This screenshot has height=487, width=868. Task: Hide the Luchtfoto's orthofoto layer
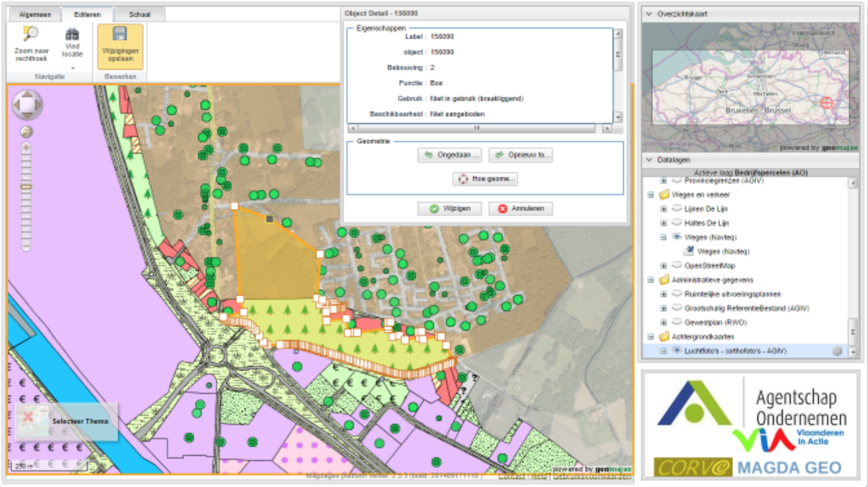(x=677, y=350)
